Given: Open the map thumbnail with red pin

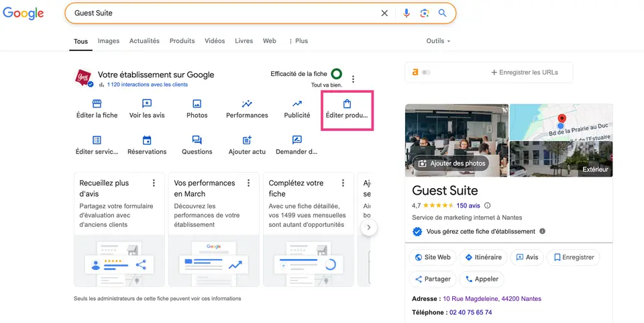Looking at the screenshot, I should click(561, 122).
